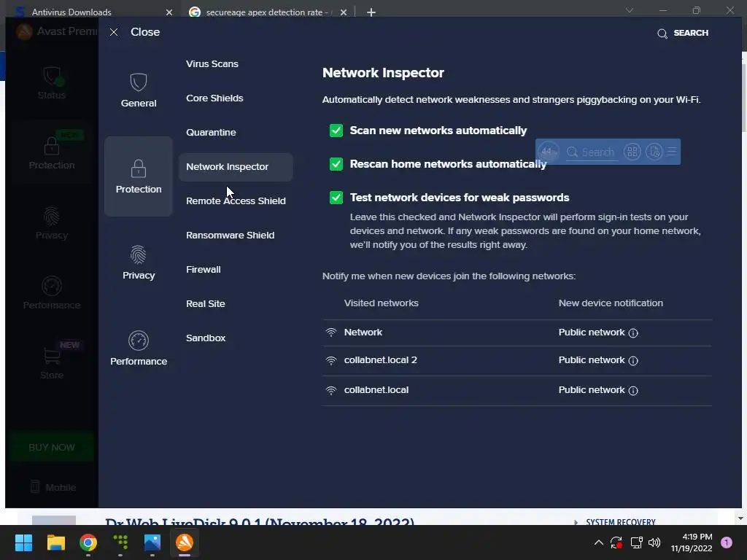Uncheck Rescan home networks automatically

(336, 164)
